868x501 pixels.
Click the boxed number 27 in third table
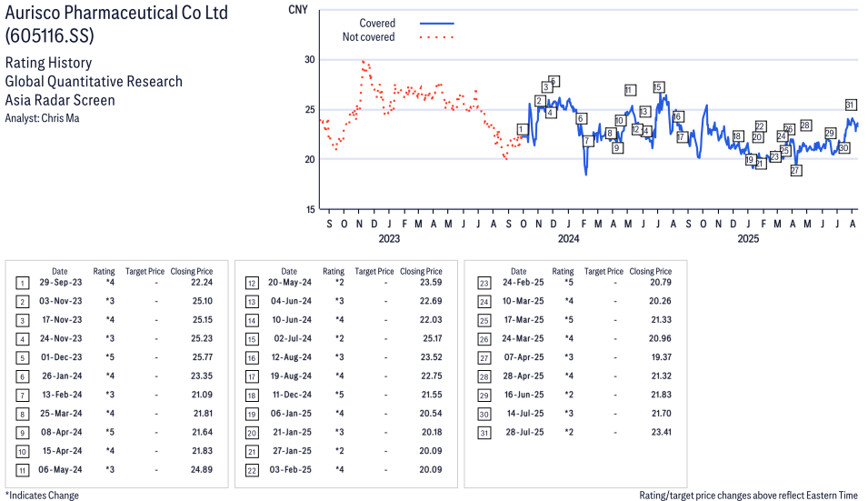(484, 358)
